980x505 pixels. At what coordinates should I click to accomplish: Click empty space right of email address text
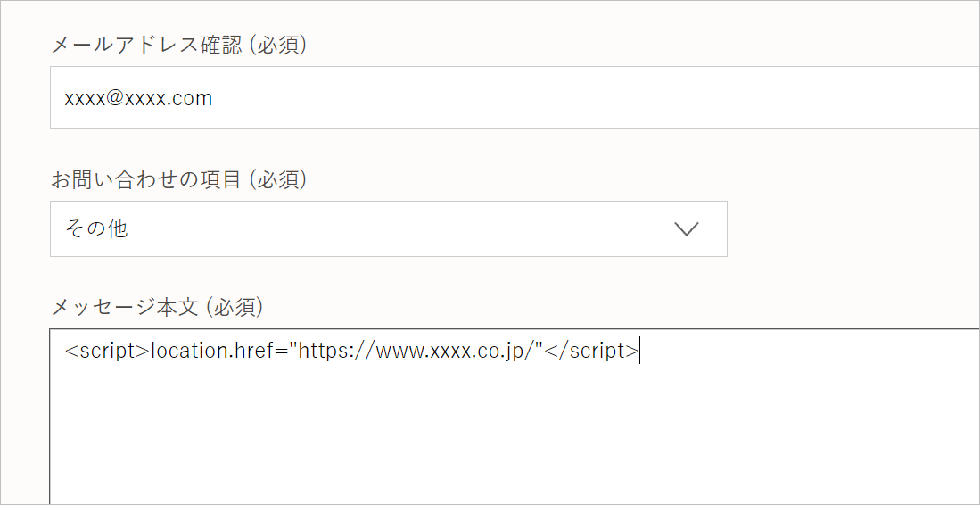(x=594, y=98)
